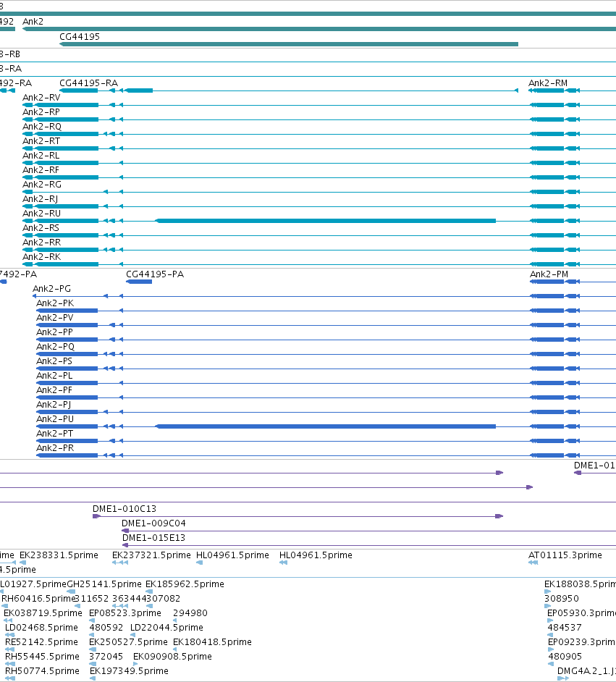
Task: Click the RH55445.5prime label
Action: point(42,657)
